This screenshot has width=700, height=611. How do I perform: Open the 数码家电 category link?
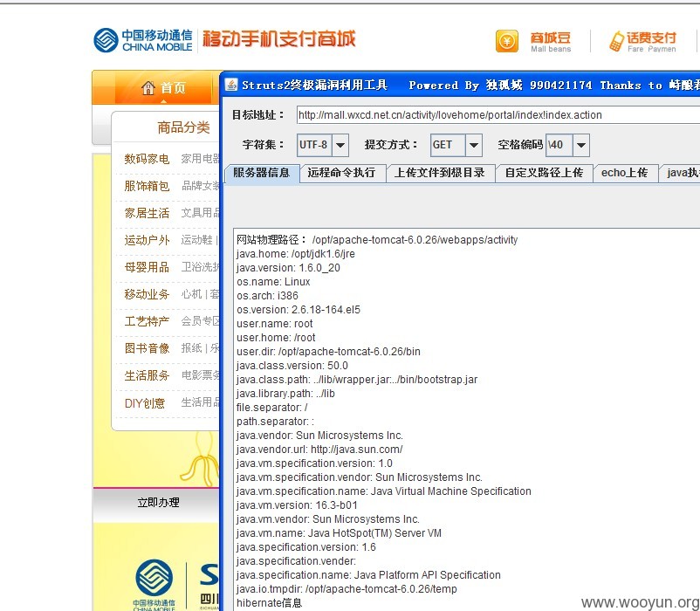(147, 159)
